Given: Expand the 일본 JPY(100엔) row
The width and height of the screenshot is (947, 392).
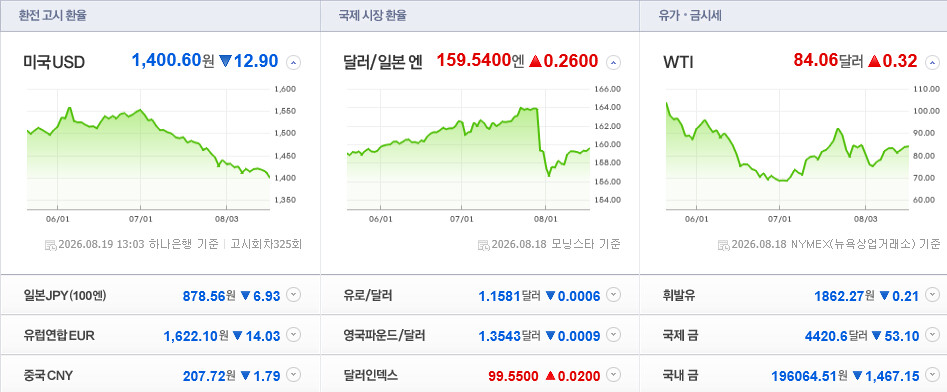Looking at the screenshot, I should point(293,295).
